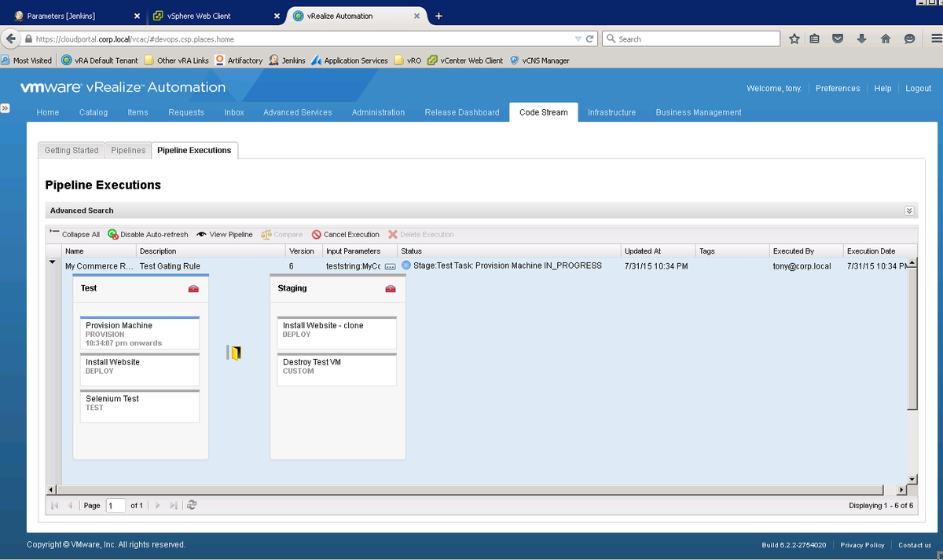Click Cancel Execution in the toolbar
This screenshot has height=560, width=943.
[x=345, y=234]
